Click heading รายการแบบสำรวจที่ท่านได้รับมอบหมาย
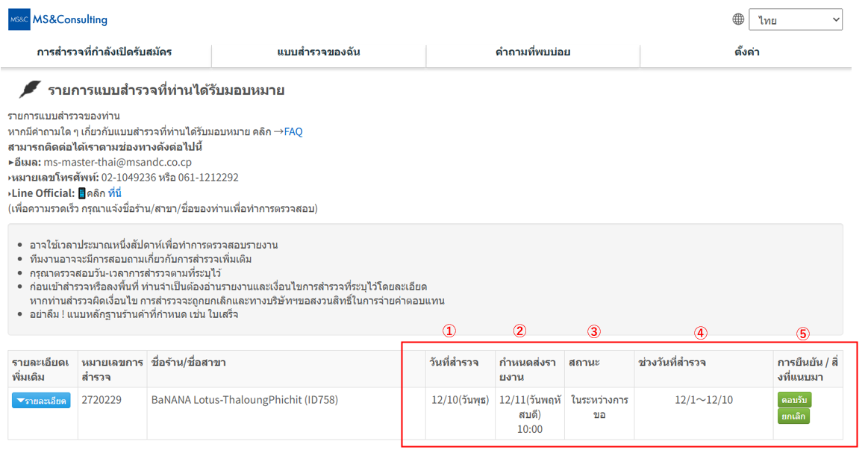The width and height of the screenshot is (868, 456). 166,90
